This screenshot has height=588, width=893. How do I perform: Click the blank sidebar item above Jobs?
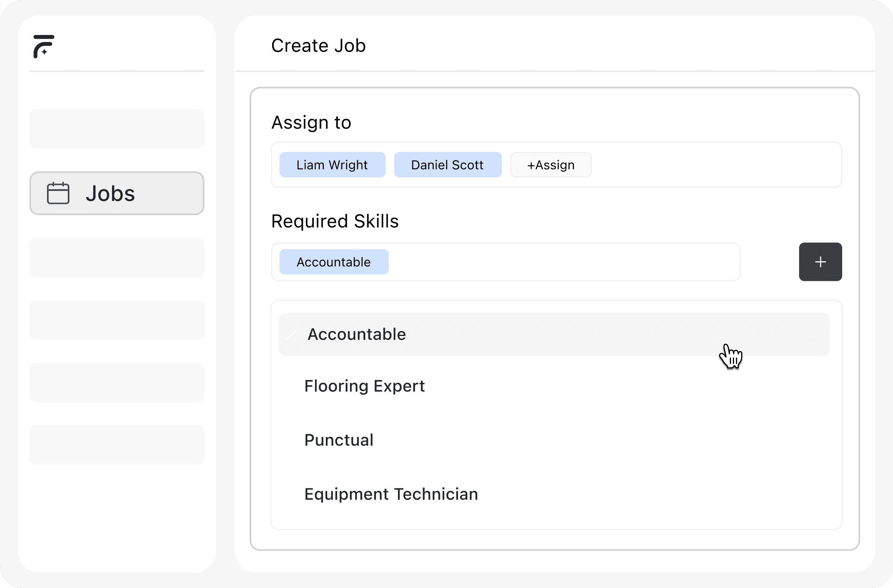click(x=117, y=129)
